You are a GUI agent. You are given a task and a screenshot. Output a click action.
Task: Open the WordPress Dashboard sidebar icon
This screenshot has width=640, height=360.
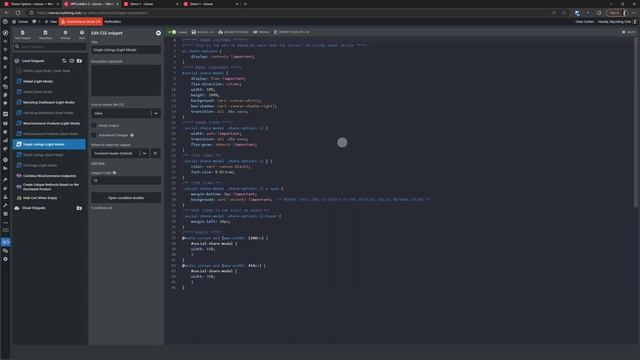tap(5, 33)
